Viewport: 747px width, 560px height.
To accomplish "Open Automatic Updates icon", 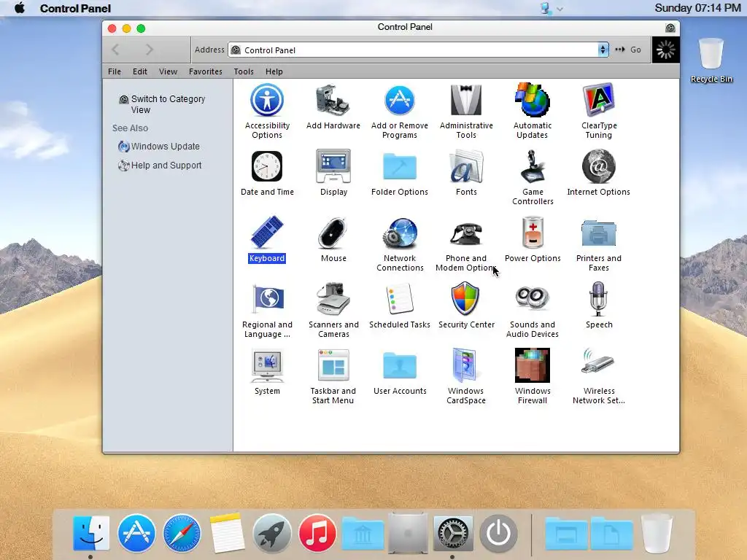I will pos(532,101).
